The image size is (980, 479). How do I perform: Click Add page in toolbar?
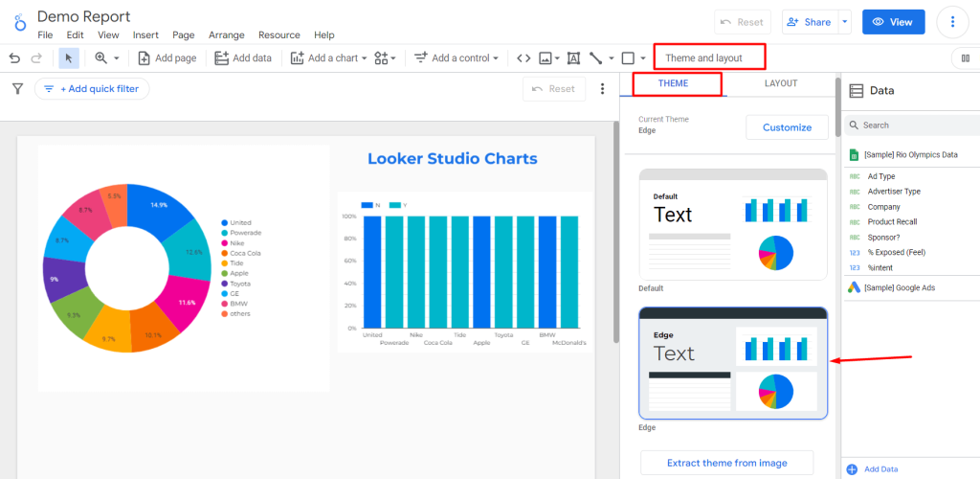pyautogui.click(x=167, y=58)
